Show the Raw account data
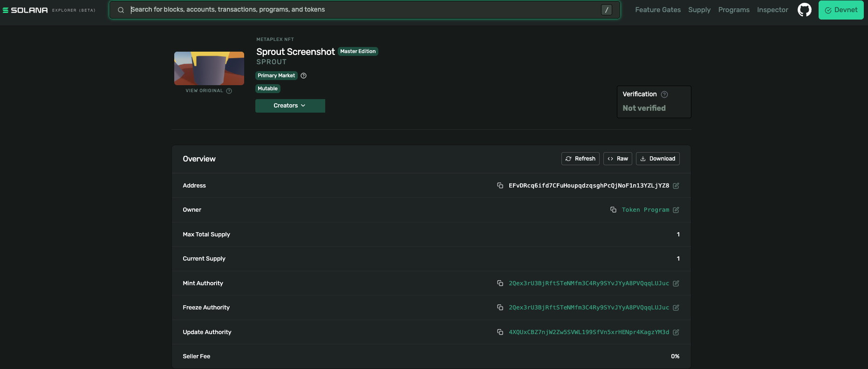 (x=618, y=159)
